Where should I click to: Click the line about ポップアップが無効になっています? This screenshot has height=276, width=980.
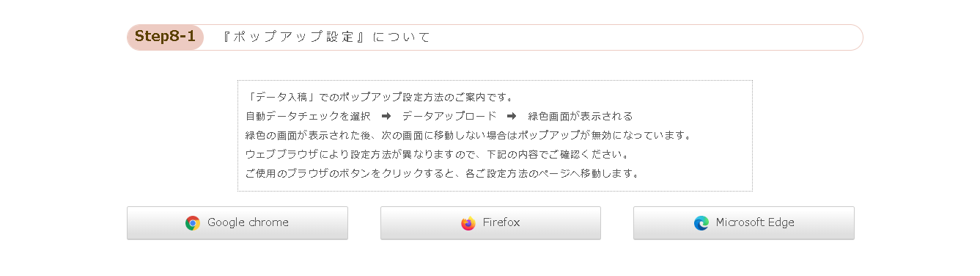point(468,136)
